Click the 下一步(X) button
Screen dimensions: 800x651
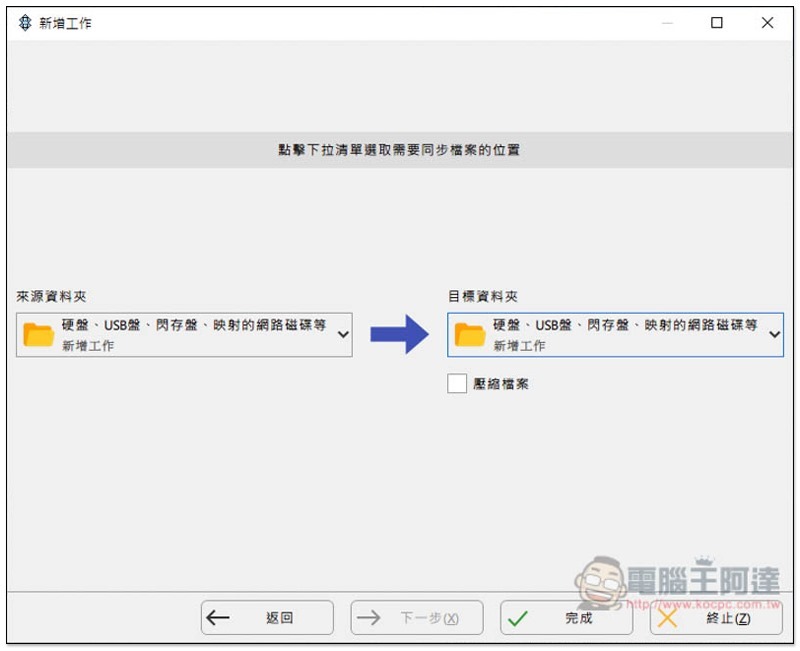tap(417, 617)
